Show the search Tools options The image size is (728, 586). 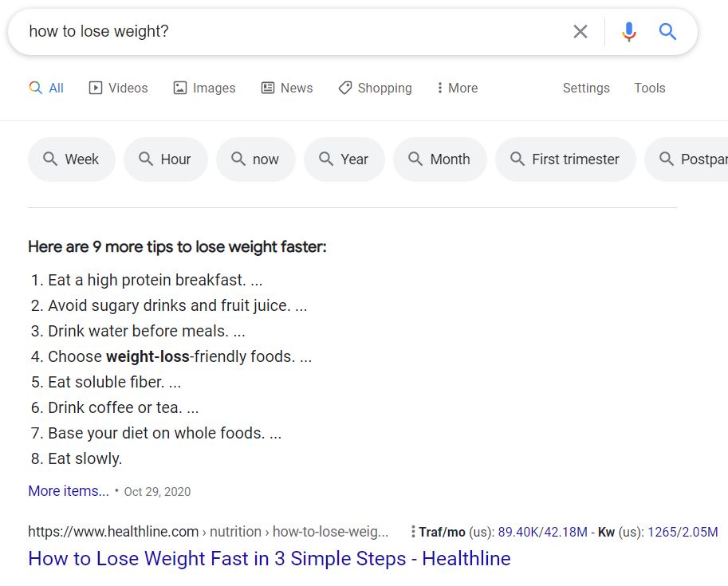[649, 88]
